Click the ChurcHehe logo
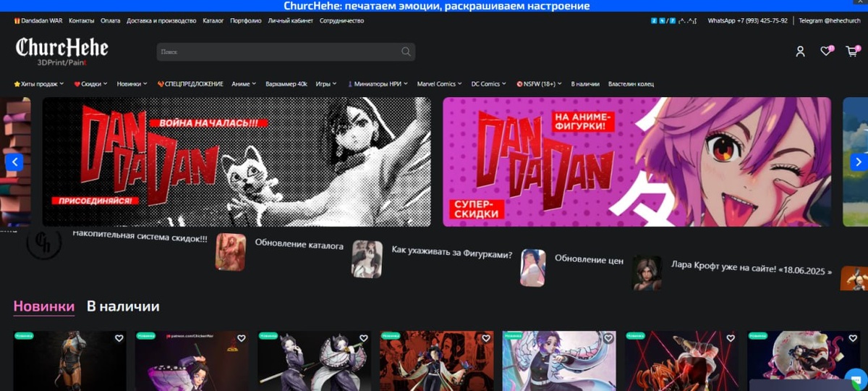868x391 pixels. coord(62,51)
